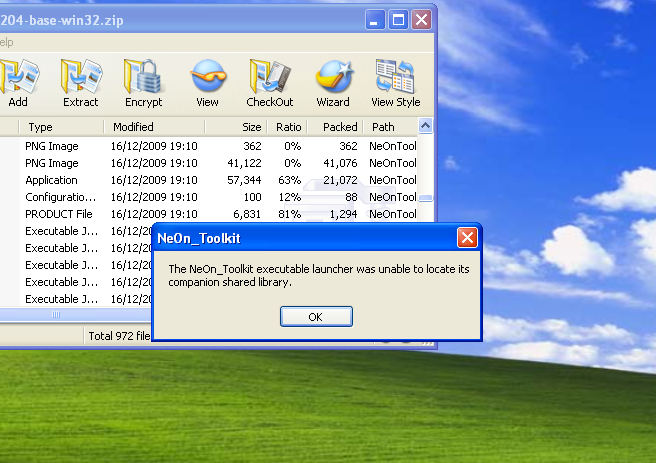Change View Style from the toolbar
Screen dimensions: 656x463
[x=395, y=84]
